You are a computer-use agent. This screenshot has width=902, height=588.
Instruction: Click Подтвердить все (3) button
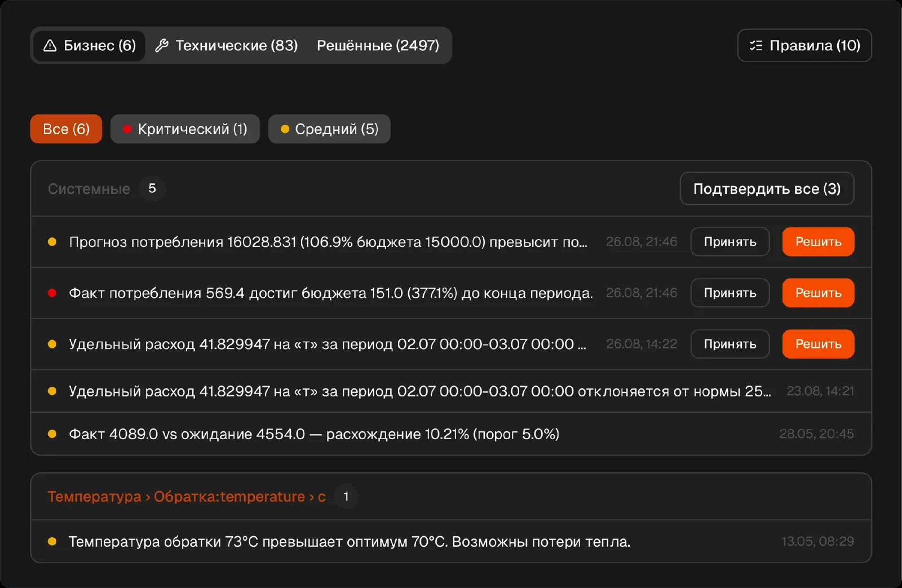pos(767,188)
